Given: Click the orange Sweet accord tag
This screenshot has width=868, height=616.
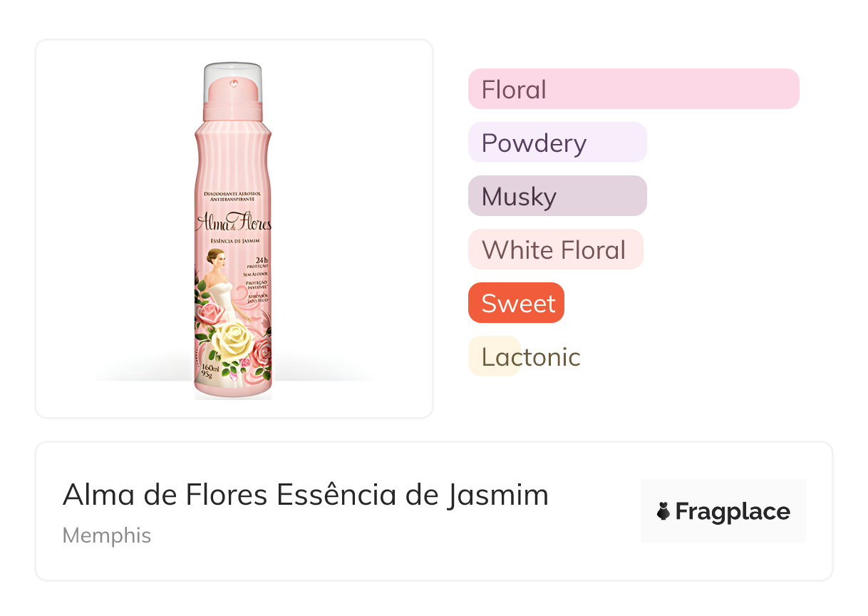Looking at the screenshot, I should [x=516, y=303].
